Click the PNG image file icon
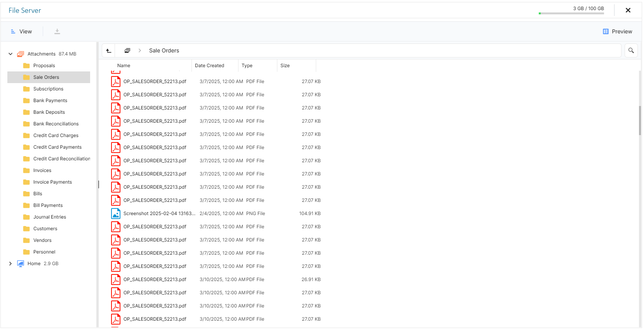This screenshot has width=644, height=330. click(x=116, y=214)
